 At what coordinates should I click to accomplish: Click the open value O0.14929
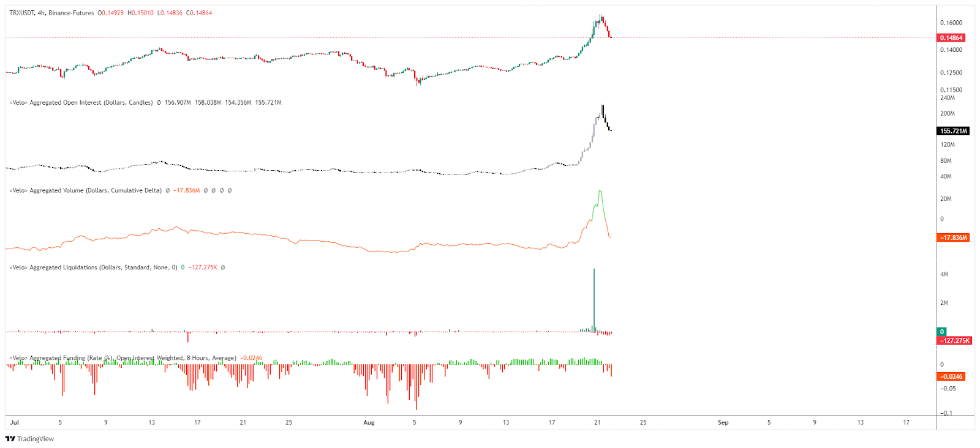coord(111,13)
